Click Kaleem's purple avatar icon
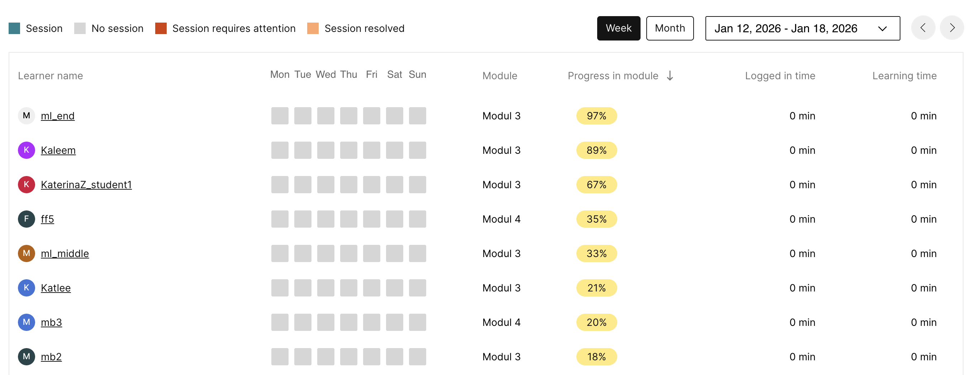Screen dimensions: 980x375 tap(26, 150)
